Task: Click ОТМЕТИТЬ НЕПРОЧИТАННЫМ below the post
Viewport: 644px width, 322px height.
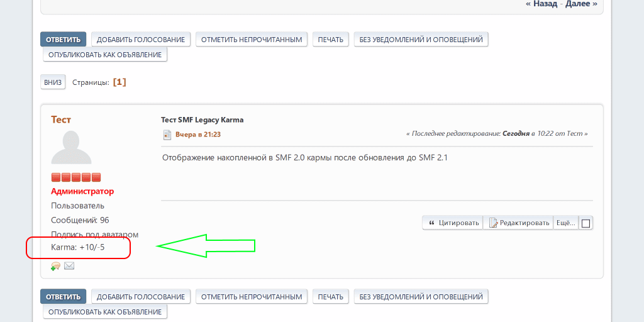Action: pos(252,296)
